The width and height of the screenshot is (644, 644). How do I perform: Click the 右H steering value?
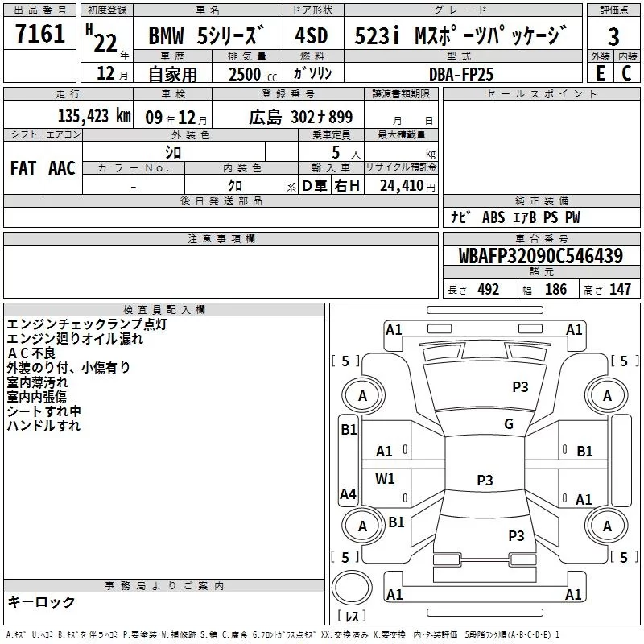click(347, 186)
